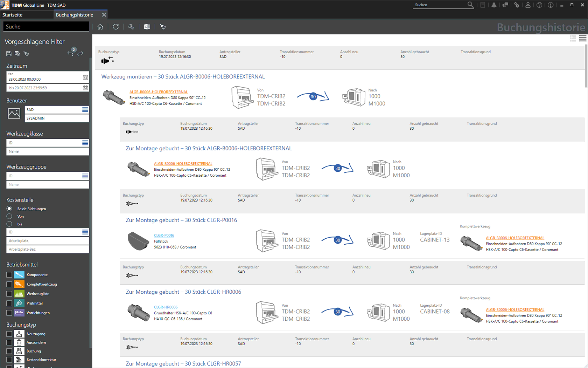Undo the last filter change
588x368 pixels.
tap(70, 53)
